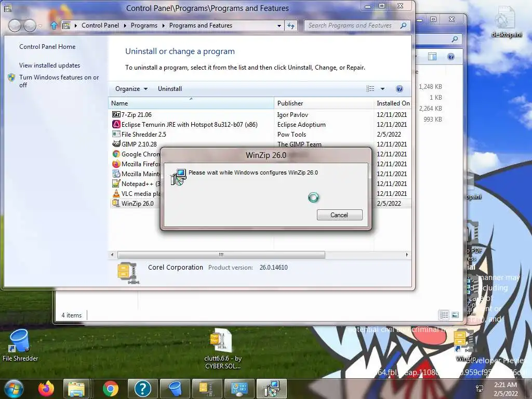This screenshot has width=532, height=399.
Task: Click help icon in background Explorer window
Action: point(451,57)
